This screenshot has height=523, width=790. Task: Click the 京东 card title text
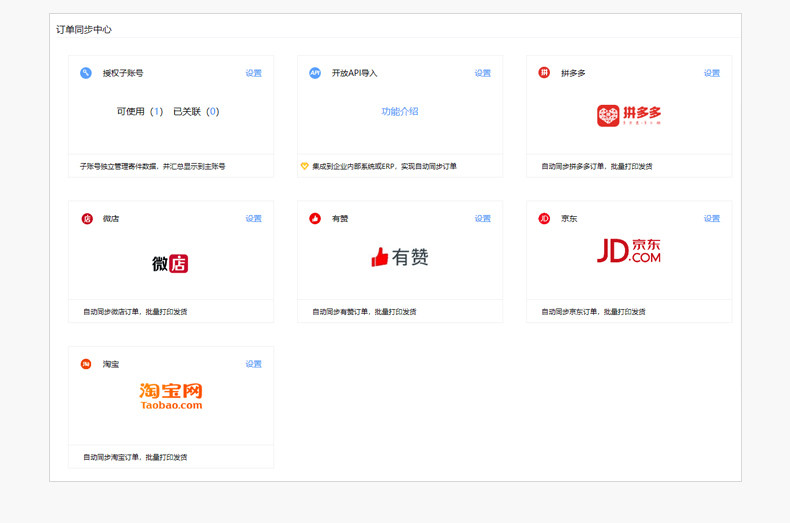click(x=569, y=219)
